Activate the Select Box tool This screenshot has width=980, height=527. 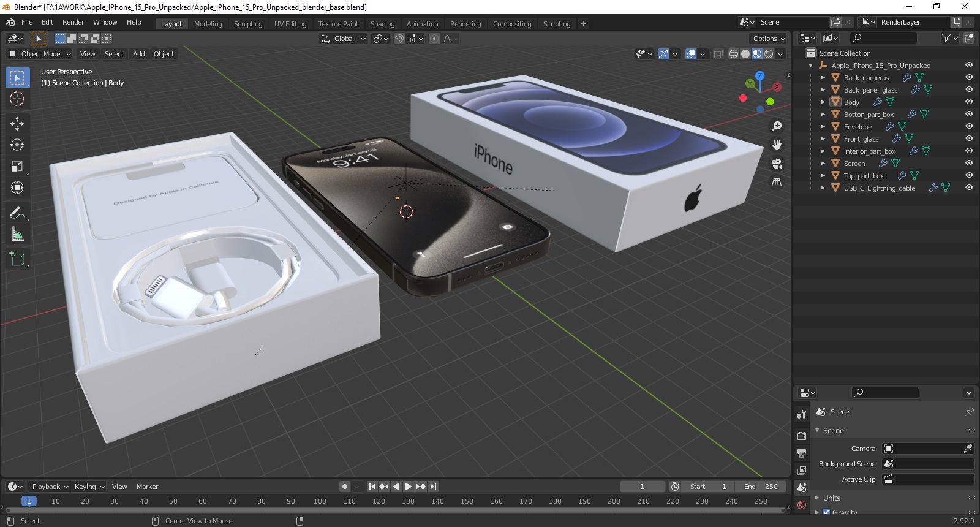[x=17, y=78]
